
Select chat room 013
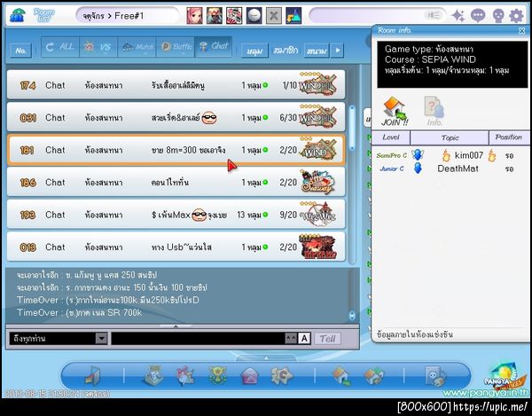point(176,247)
